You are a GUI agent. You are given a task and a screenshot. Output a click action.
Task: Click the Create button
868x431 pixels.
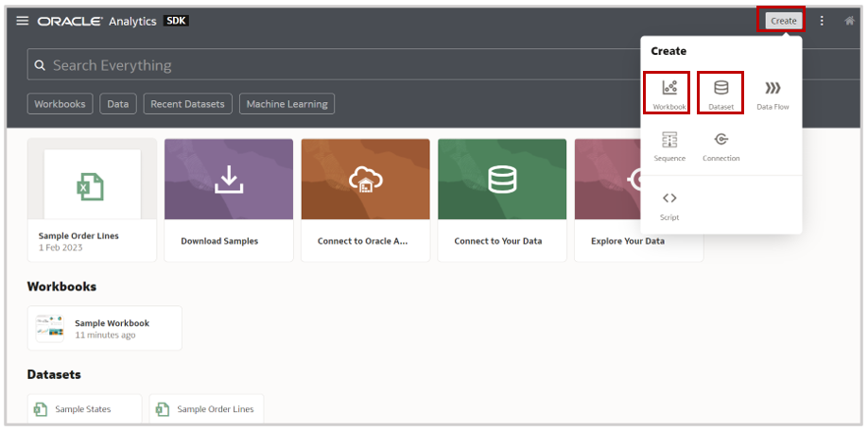coord(783,21)
